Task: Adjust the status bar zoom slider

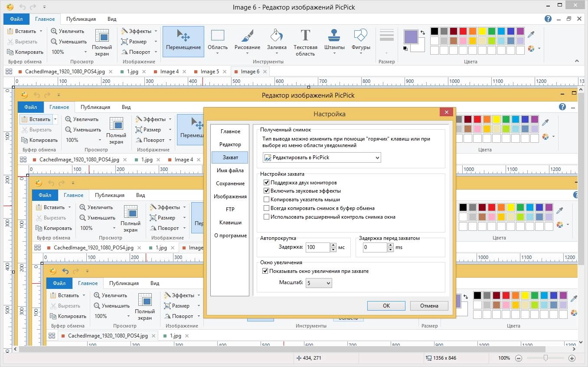Action: (x=546, y=358)
